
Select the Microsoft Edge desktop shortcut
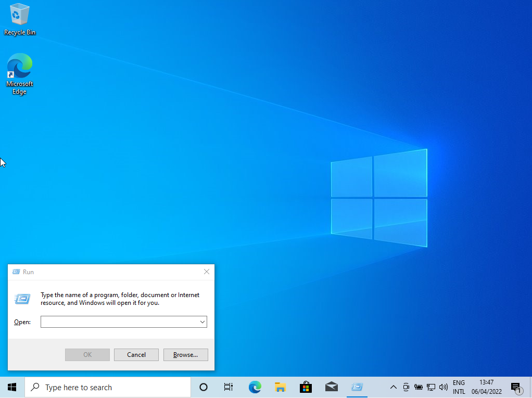pyautogui.click(x=19, y=74)
